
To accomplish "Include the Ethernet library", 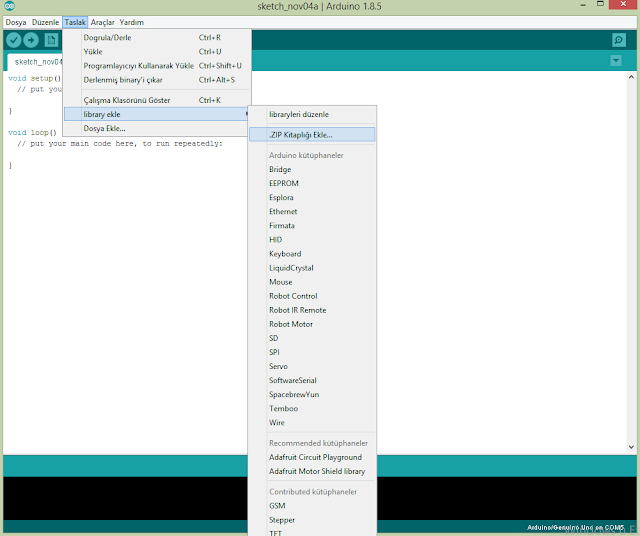I will (x=312, y=211).
